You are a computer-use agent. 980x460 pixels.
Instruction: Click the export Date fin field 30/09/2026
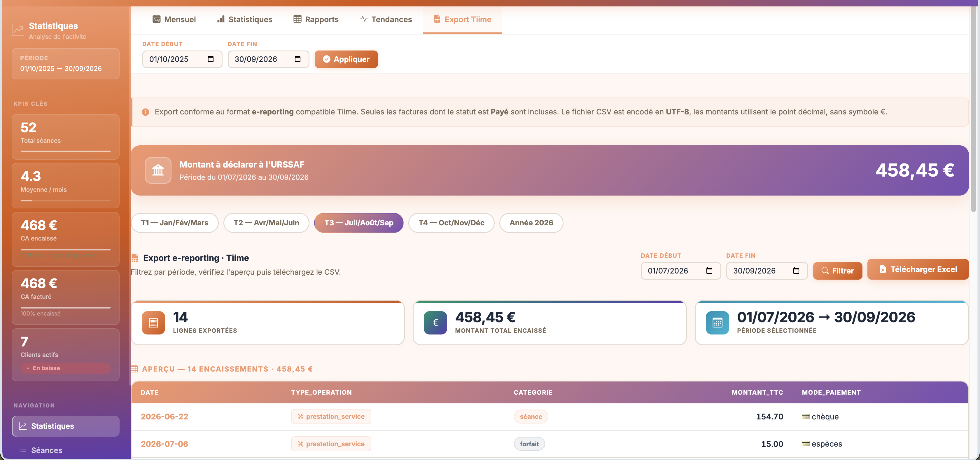[x=766, y=271]
